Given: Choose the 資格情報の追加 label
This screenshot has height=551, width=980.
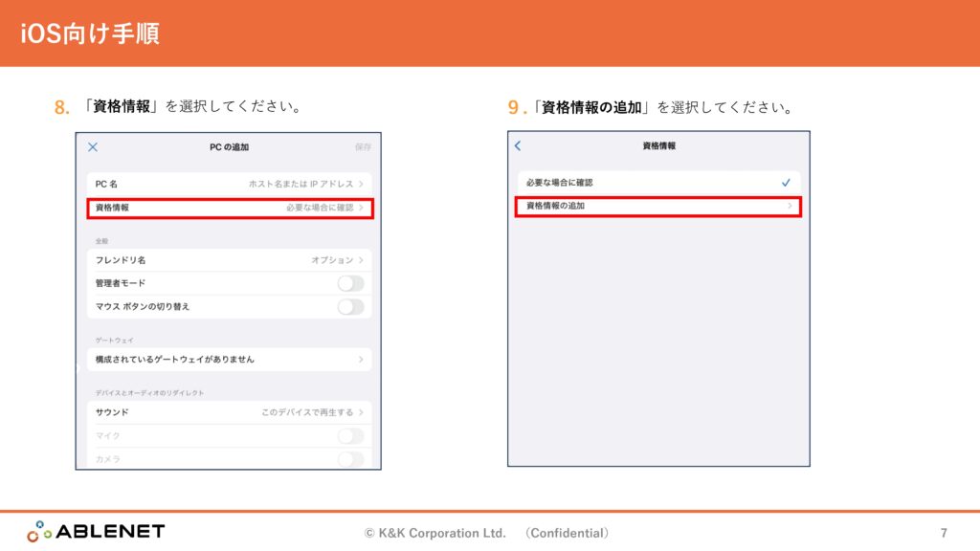Looking at the screenshot, I should pyautogui.click(x=555, y=207).
